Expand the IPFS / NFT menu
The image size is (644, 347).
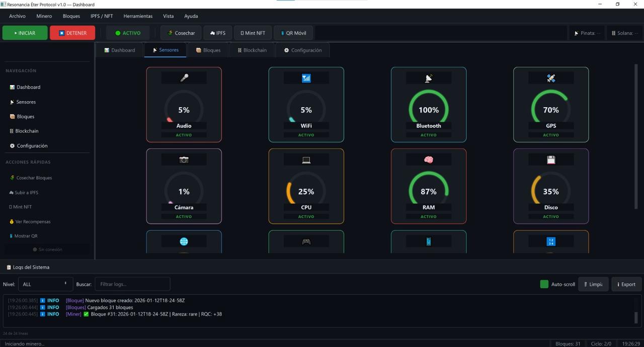(x=102, y=16)
